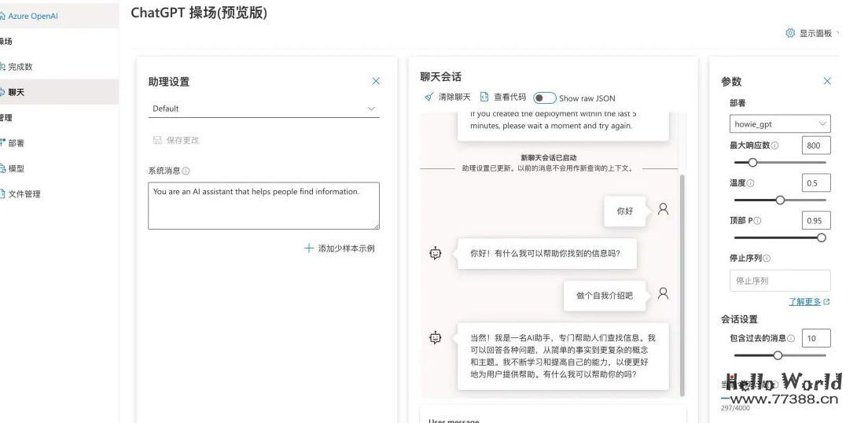868x423 pixels.
Task: Click the 保存更改 button text
Action: [182, 140]
